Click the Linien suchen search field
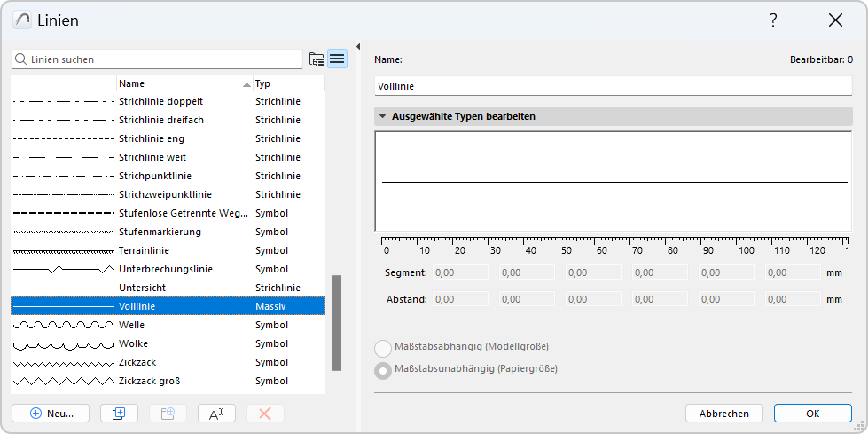The image size is (868, 434). tap(157, 59)
